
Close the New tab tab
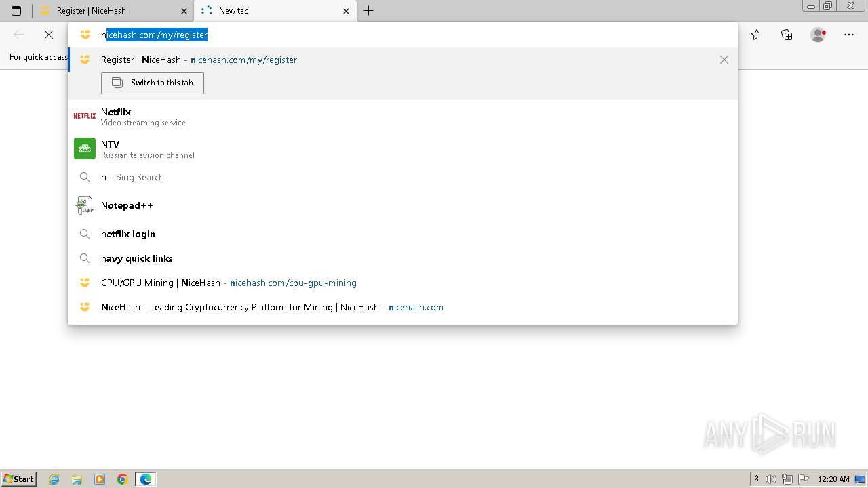[347, 11]
